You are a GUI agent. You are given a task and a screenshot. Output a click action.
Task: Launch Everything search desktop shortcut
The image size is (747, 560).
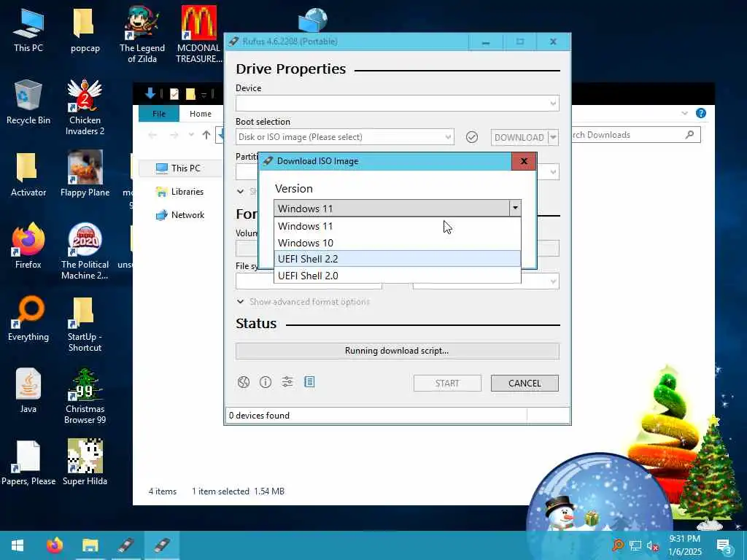[x=28, y=319]
